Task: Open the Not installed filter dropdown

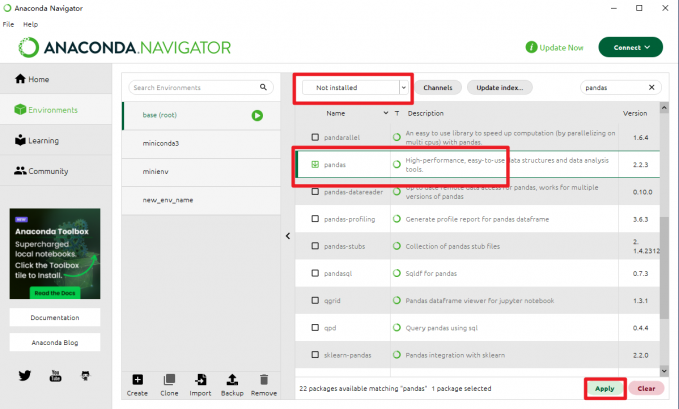Action: point(355,88)
